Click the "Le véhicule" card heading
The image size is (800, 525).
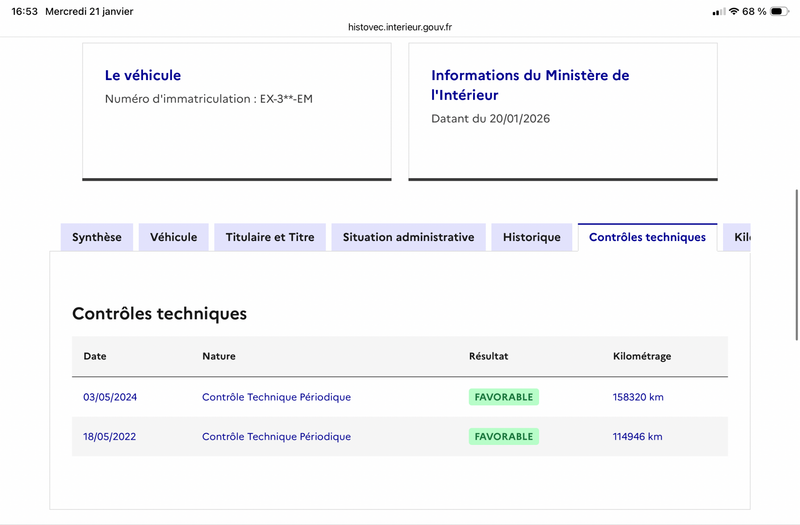click(143, 75)
